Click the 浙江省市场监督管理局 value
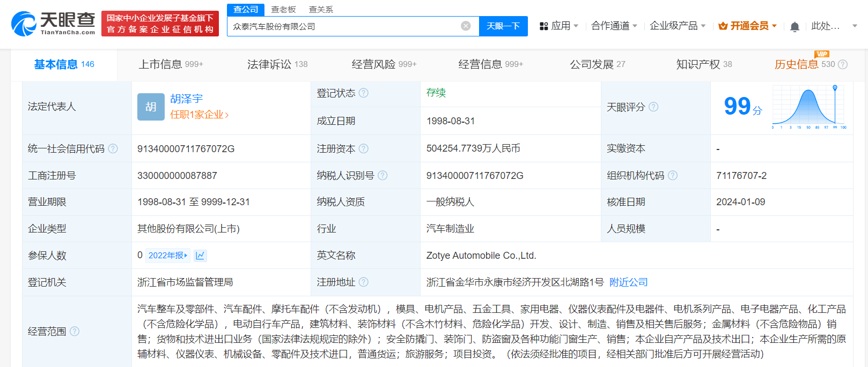Screen dimensions: 868x367 click(185, 282)
